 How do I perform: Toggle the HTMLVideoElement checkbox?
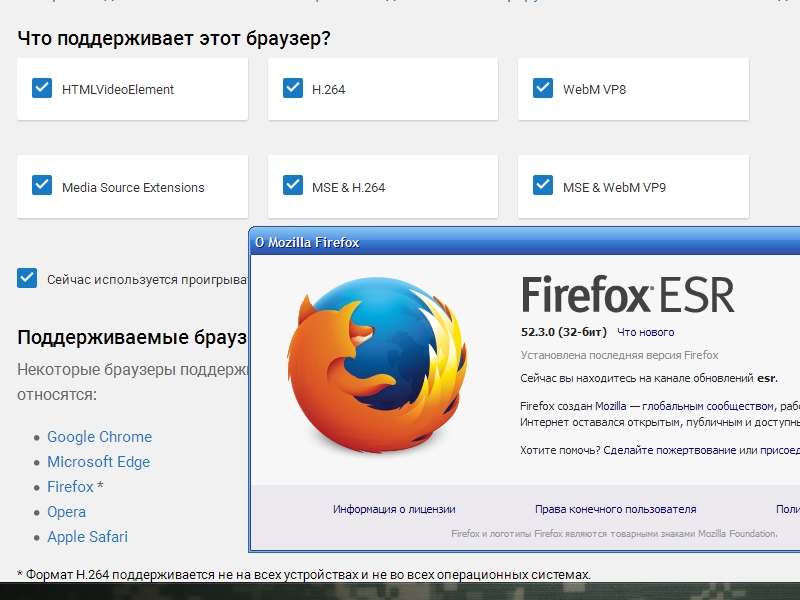[x=42, y=88]
